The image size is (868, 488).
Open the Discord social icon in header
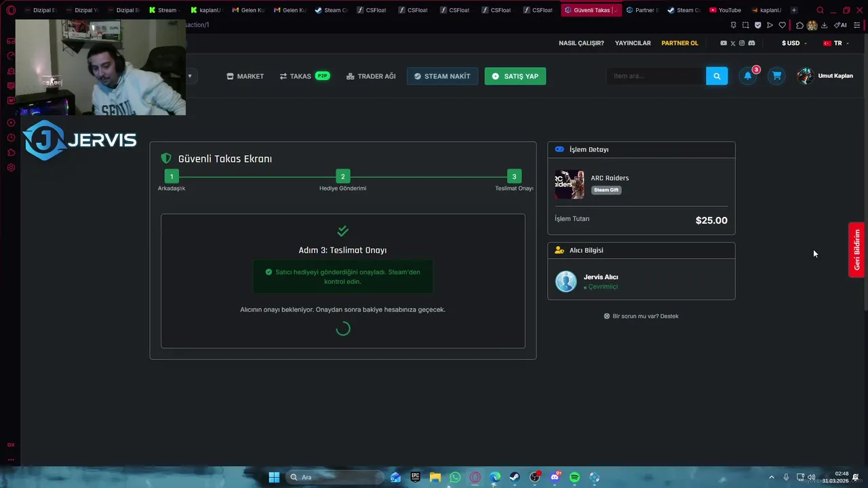click(751, 43)
